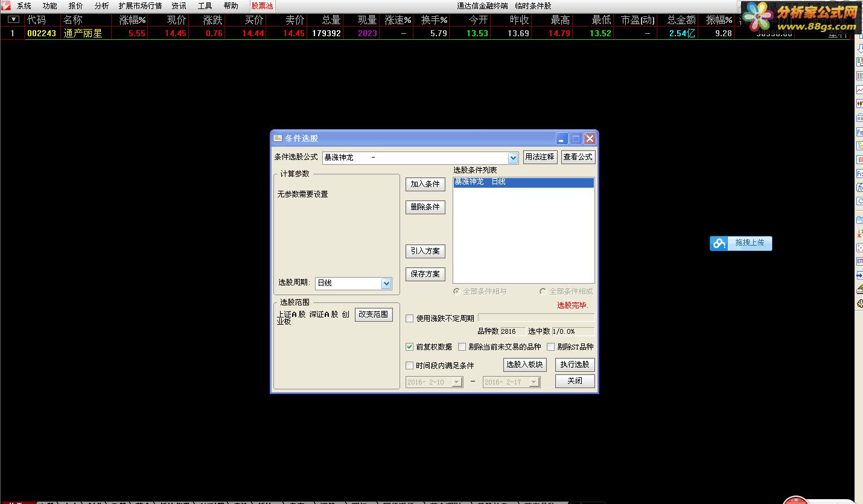Viewport: 863px width, 504px height.
Task: Click 保存方案 button
Action: 425,274
